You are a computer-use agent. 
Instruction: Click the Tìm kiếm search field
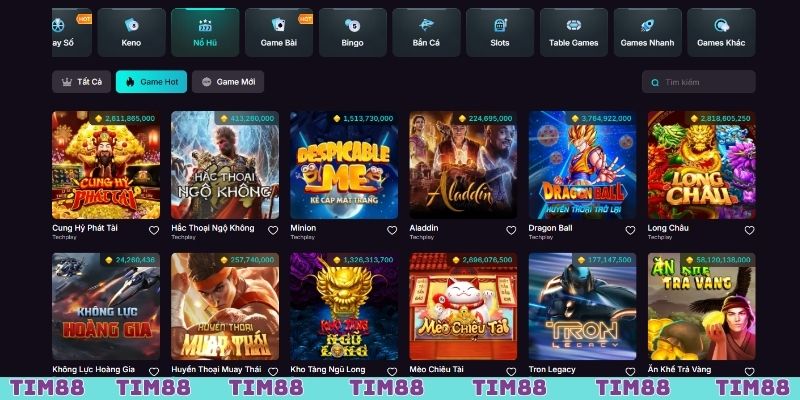pyautogui.click(x=698, y=82)
